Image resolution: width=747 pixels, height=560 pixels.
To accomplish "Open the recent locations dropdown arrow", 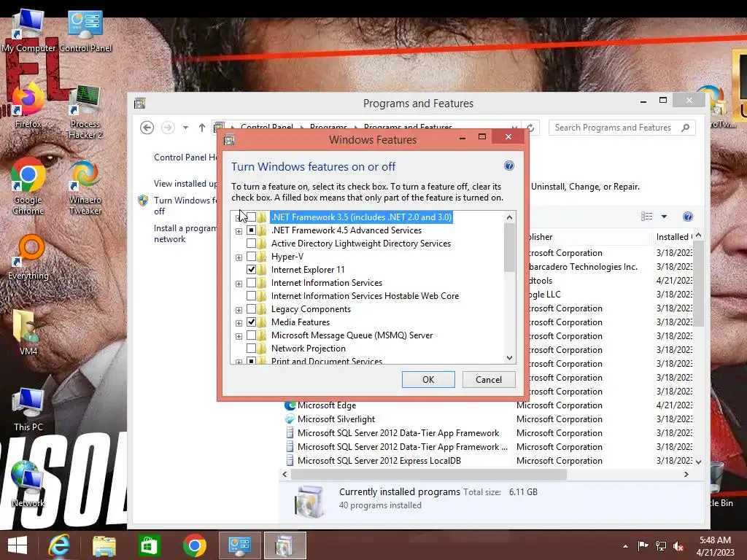I will click(x=186, y=128).
